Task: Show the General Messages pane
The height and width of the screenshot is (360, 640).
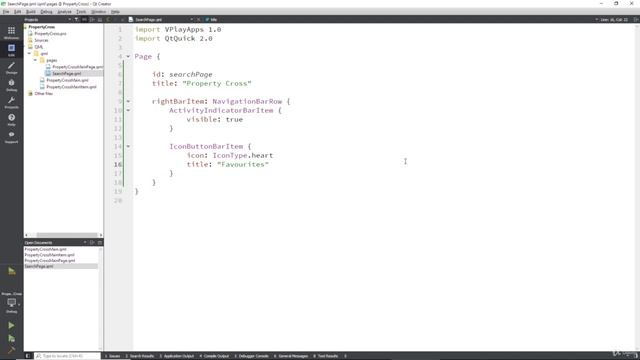Action: (291, 356)
